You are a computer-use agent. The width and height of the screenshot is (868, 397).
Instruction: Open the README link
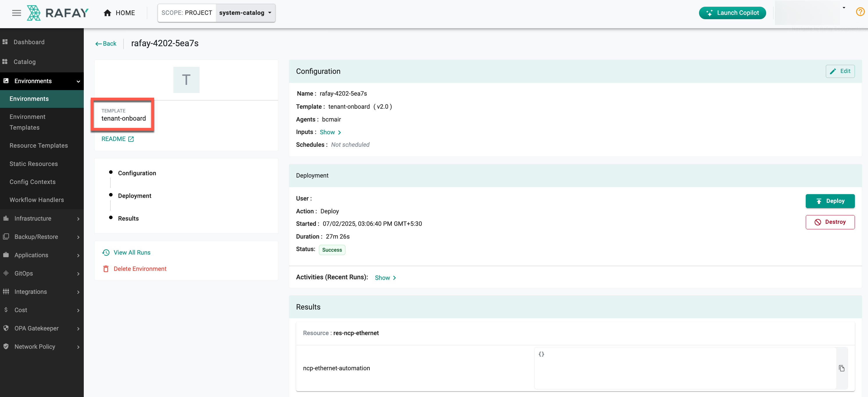click(117, 139)
